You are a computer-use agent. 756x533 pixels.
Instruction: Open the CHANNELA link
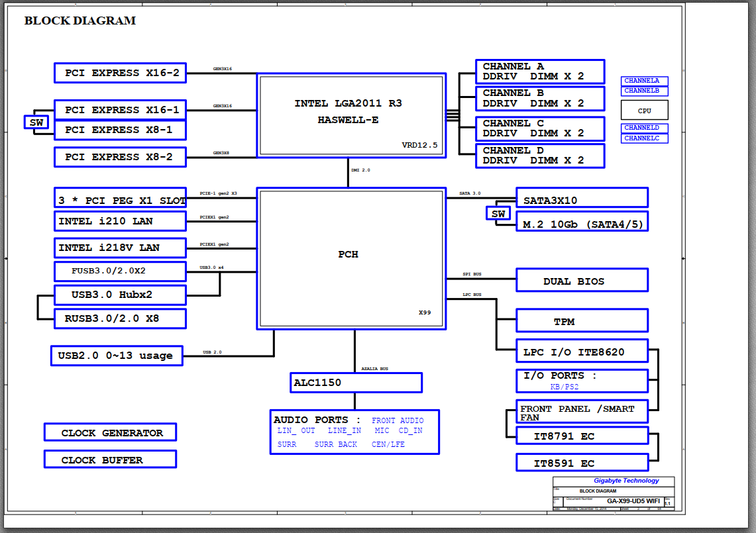(x=644, y=81)
